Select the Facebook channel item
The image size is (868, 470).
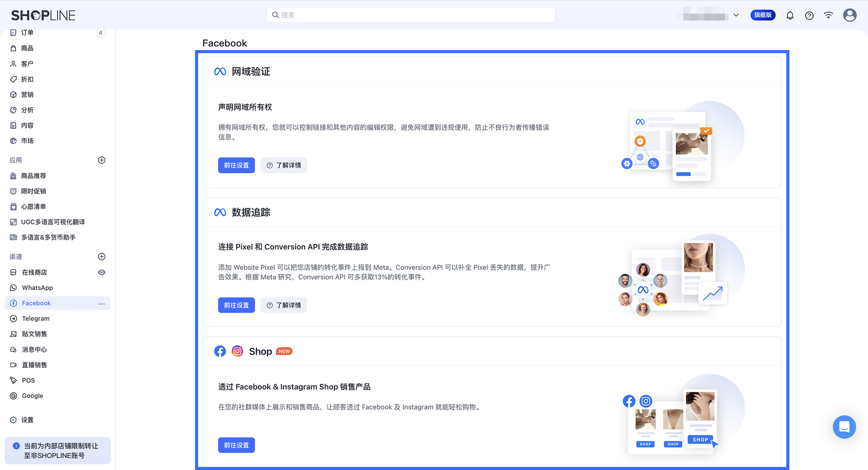click(x=57, y=303)
